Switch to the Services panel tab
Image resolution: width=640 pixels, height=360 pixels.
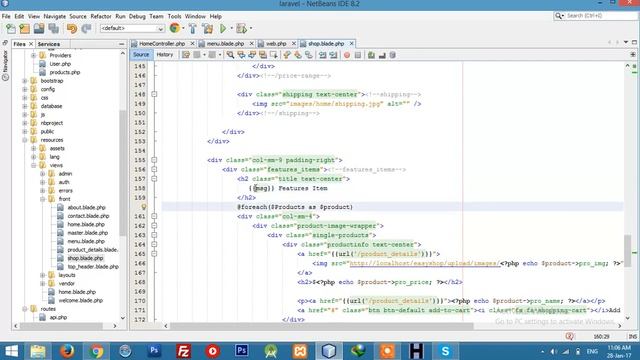[x=49, y=44]
